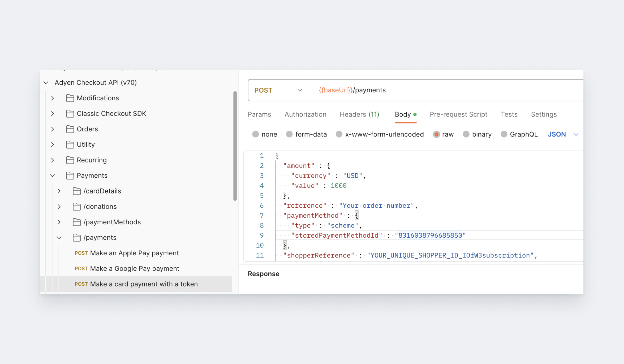The image size is (624, 364).
Task: Click the shopperReference value string
Action: point(450,256)
